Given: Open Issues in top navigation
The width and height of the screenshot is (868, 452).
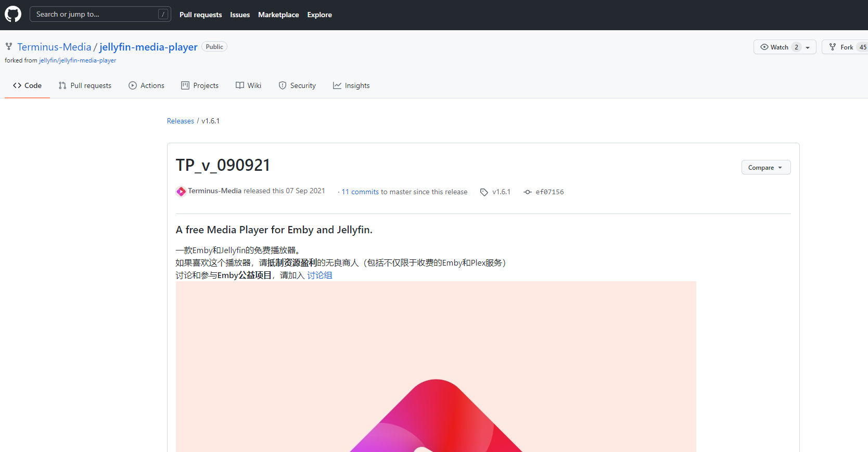Looking at the screenshot, I should pyautogui.click(x=240, y=15).
